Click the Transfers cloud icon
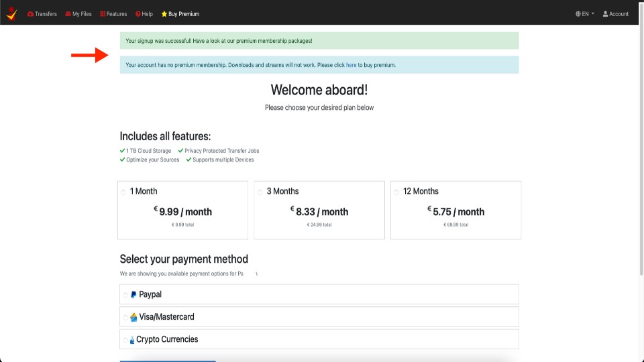 pyautogui.click(x=30, y=14)
